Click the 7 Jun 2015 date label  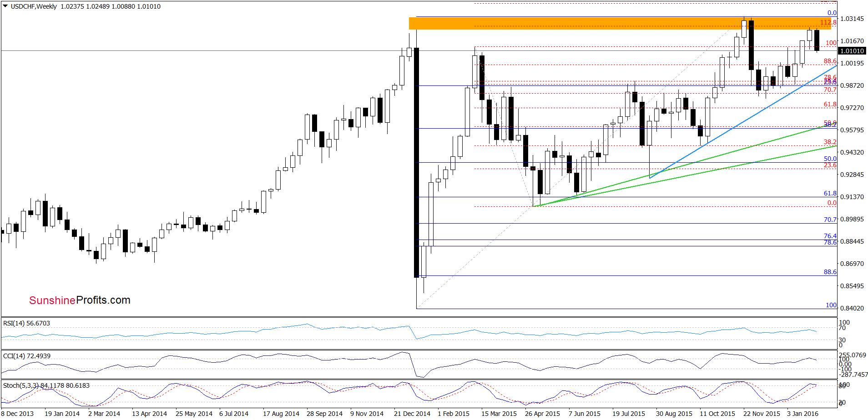click(585, 414)
